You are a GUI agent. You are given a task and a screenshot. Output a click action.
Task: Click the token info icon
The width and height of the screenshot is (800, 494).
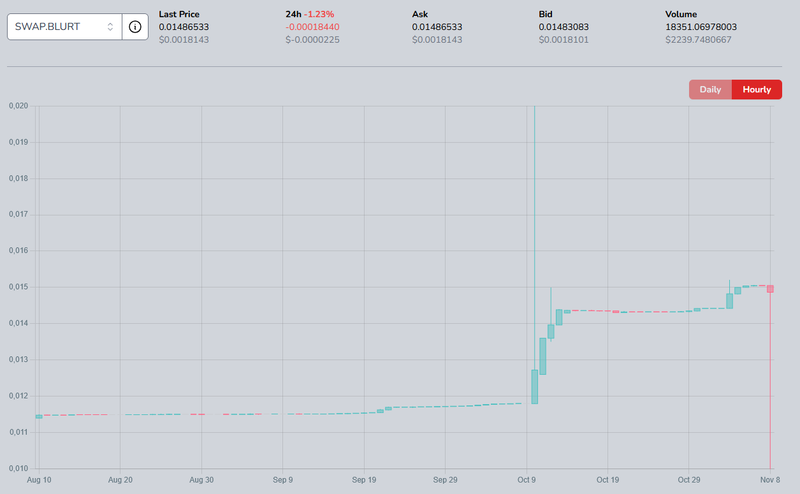tap(135, 26)
